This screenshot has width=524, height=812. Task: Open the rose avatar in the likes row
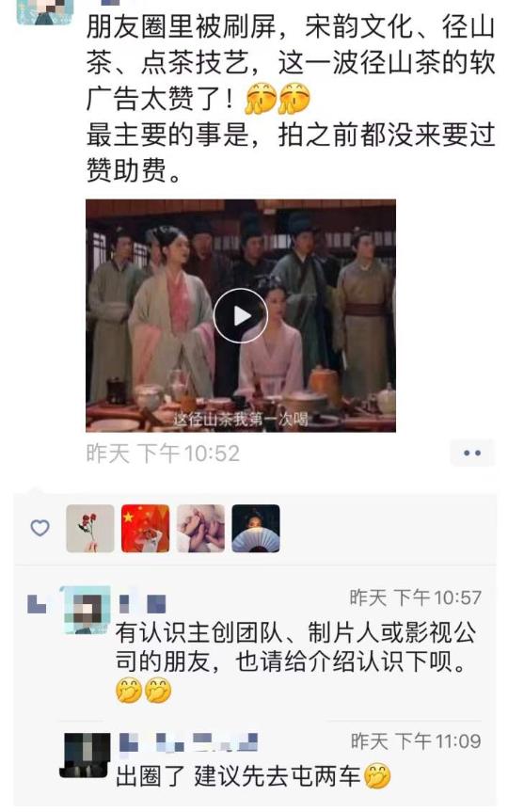pyautogui.click(x=90, y=529)
